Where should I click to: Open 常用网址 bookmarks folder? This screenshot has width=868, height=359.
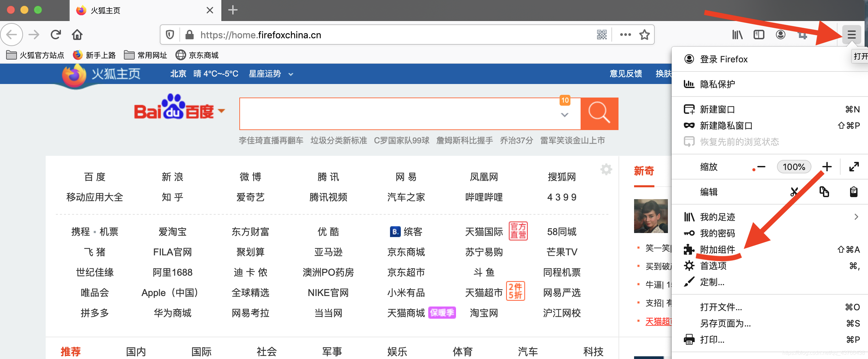tap(146, 55)
